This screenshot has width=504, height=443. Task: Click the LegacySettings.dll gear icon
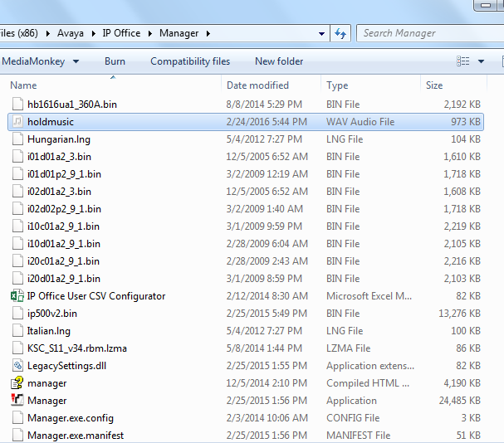click(x=17, y=365)
